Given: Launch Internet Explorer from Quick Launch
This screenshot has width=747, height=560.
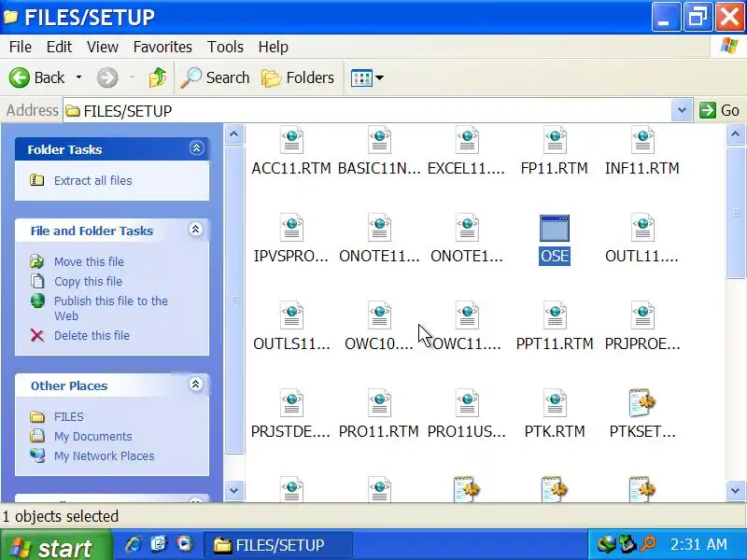Looking at the screenshot, I should pos(134,544).
